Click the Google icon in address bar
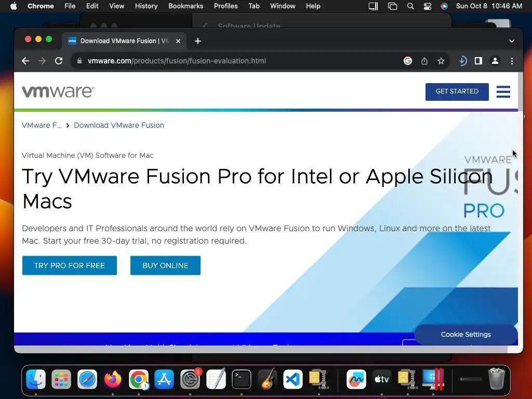The height and width of the screenshot is (399, 532). tap(408, 61)
